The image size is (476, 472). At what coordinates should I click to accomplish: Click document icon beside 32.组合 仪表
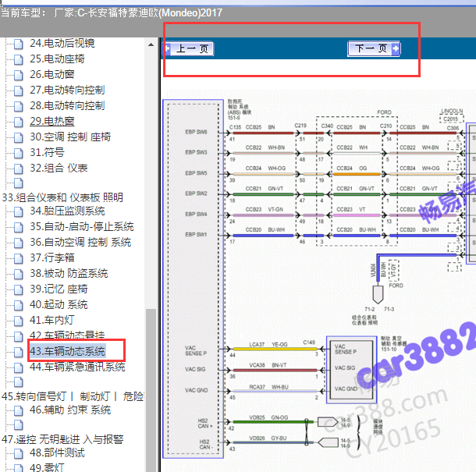[19, 169]
